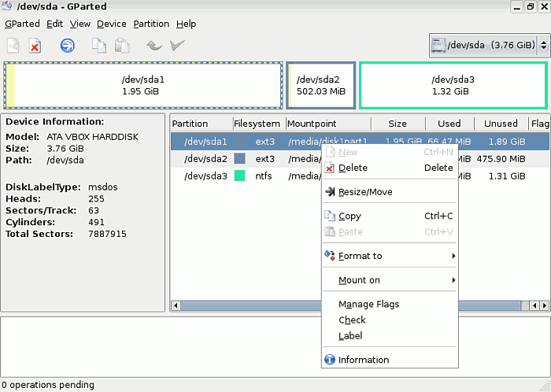
Task: Click the Paste partition toolbar icon
Action: (122, 46)
